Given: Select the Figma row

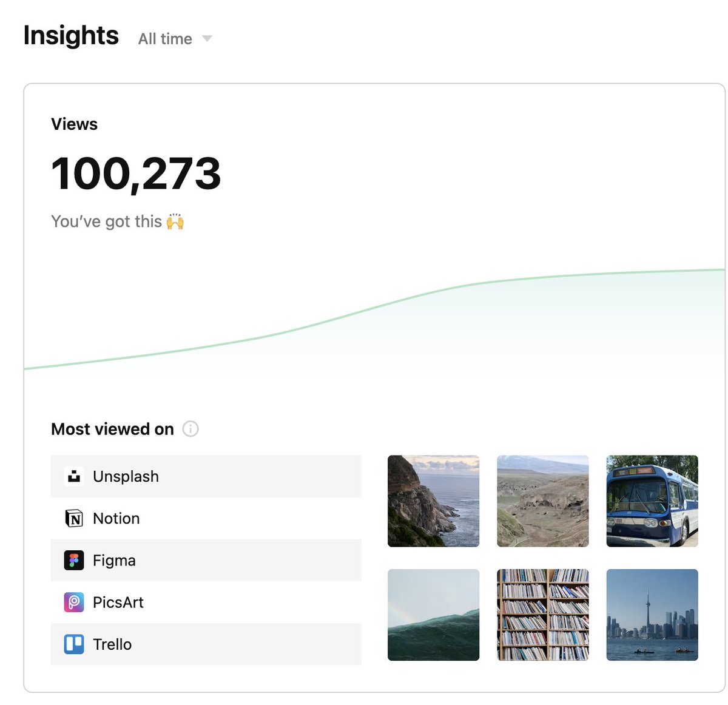Looking at the screenshot, I should 206,560.
